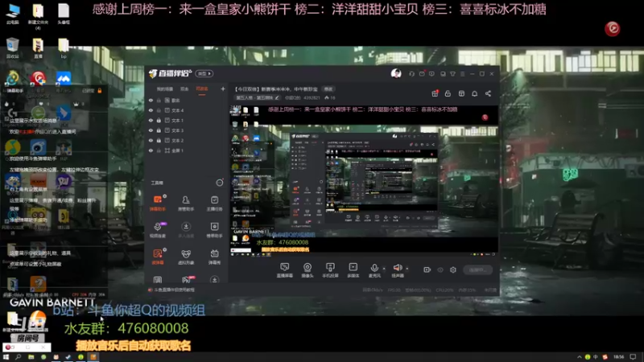This screenshot has width=644, height=362.
Task: Open the 弹幕秀 TV icon tool
Action: point(214,256)
